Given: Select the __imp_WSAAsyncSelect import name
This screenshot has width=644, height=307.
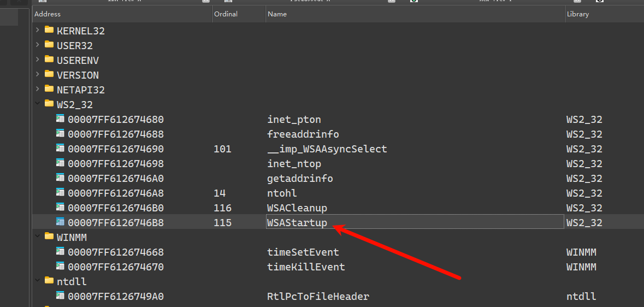Looking at the screenshot, I should coord(327,149).
